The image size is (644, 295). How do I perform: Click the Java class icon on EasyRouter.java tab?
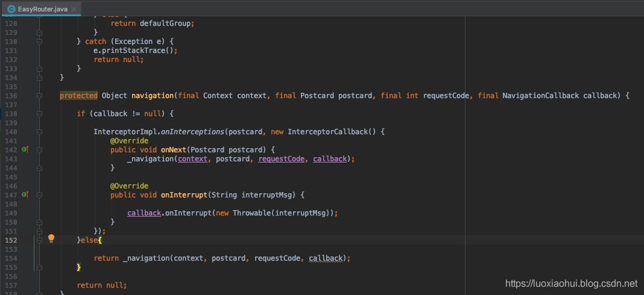tap(11, 9)
